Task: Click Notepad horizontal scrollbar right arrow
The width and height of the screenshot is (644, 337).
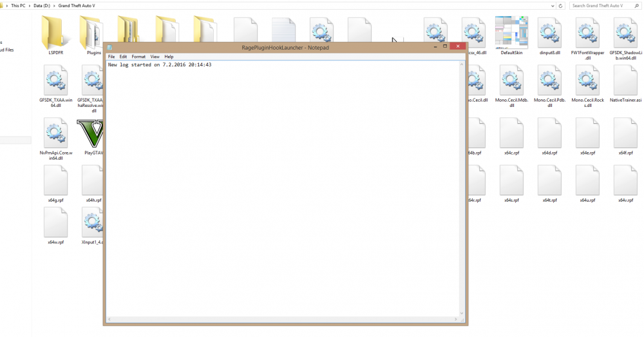Action: (456, 320)
